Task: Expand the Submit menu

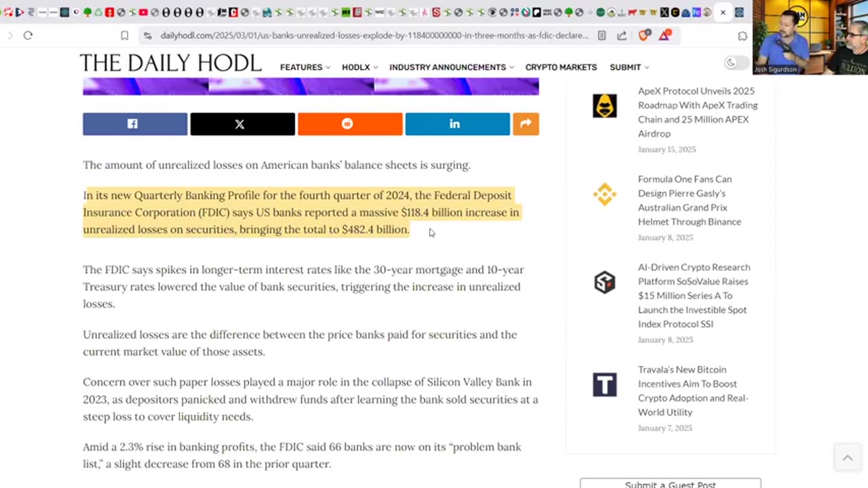Action: point(629,67)
